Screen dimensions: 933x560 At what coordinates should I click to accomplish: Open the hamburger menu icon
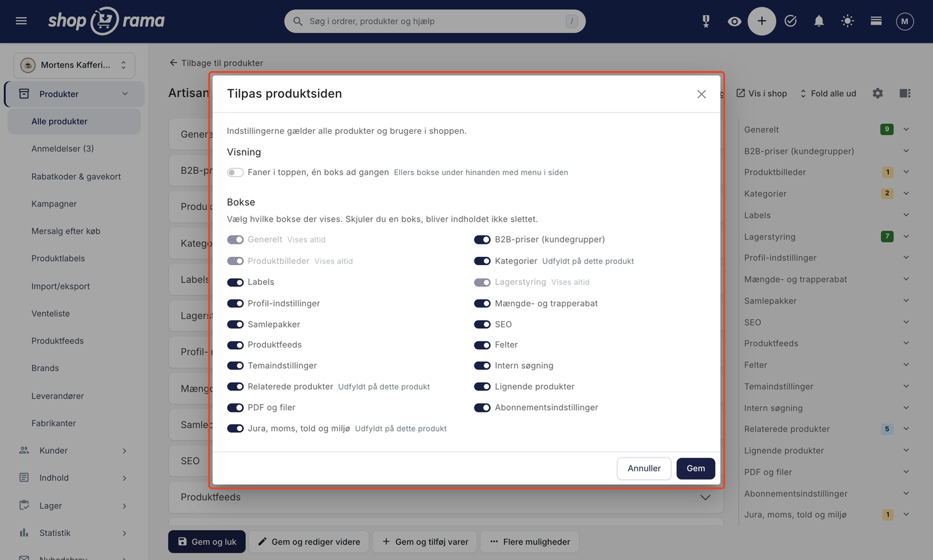click(21, 21)
